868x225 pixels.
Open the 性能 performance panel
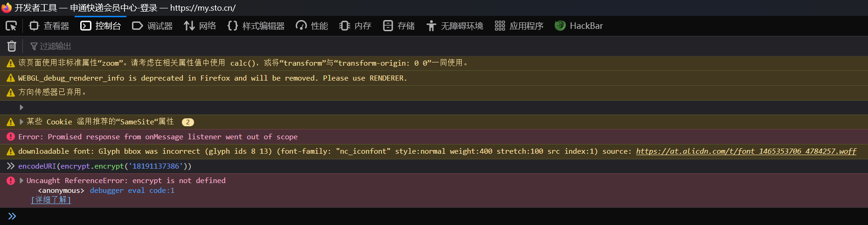pyautogui.click(x=312, y=26)
